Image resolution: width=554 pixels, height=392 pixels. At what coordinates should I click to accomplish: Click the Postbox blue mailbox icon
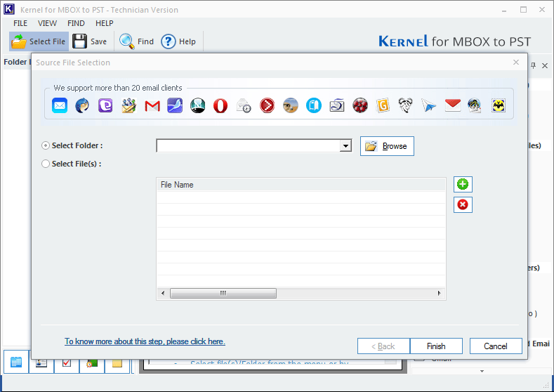tap(314, 105)
